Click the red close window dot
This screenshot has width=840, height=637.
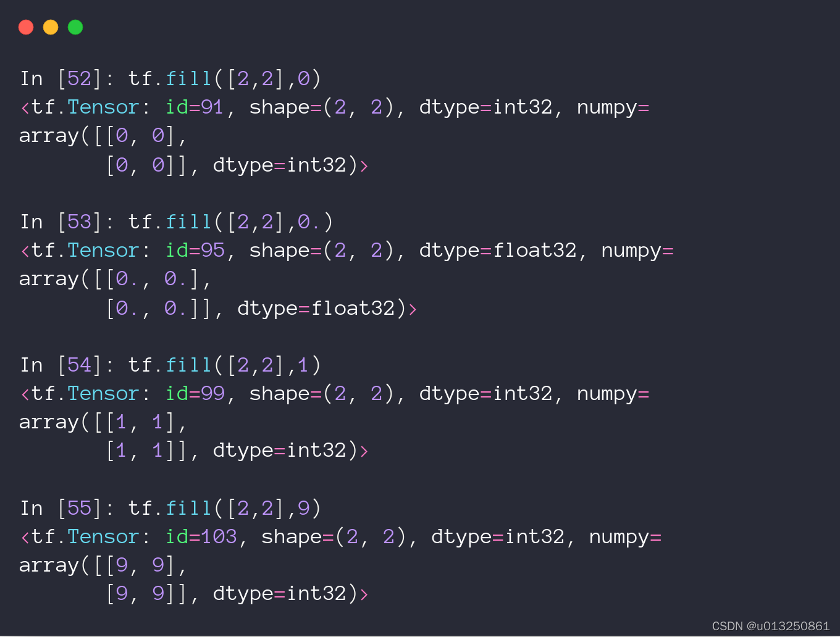[x=26, y=27]
